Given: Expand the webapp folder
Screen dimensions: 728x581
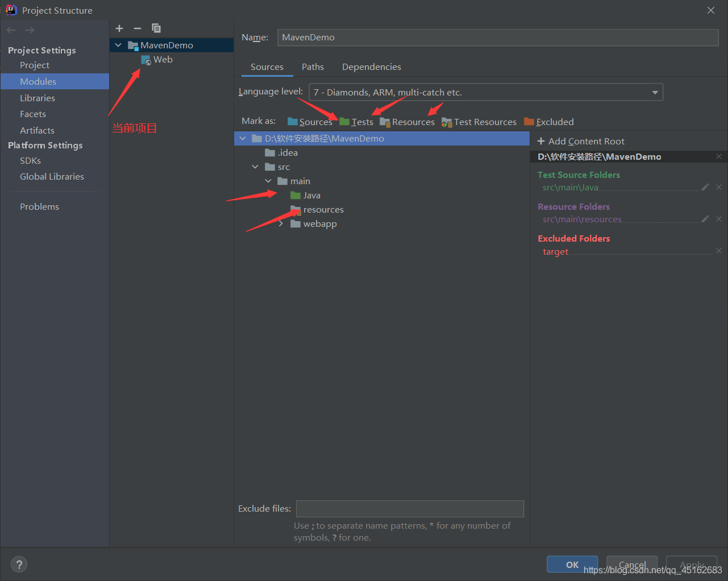Looking at the screenshot, I should [x=281, y=224].
